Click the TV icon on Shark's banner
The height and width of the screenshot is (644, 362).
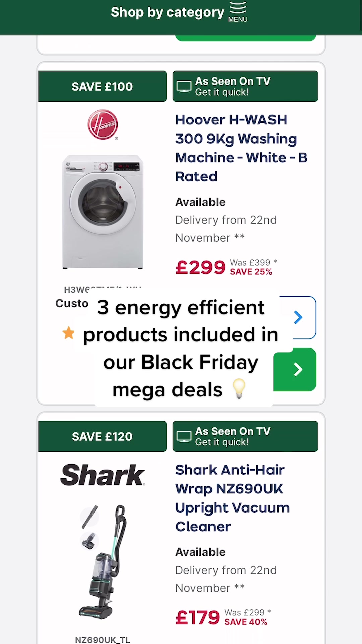184,437
